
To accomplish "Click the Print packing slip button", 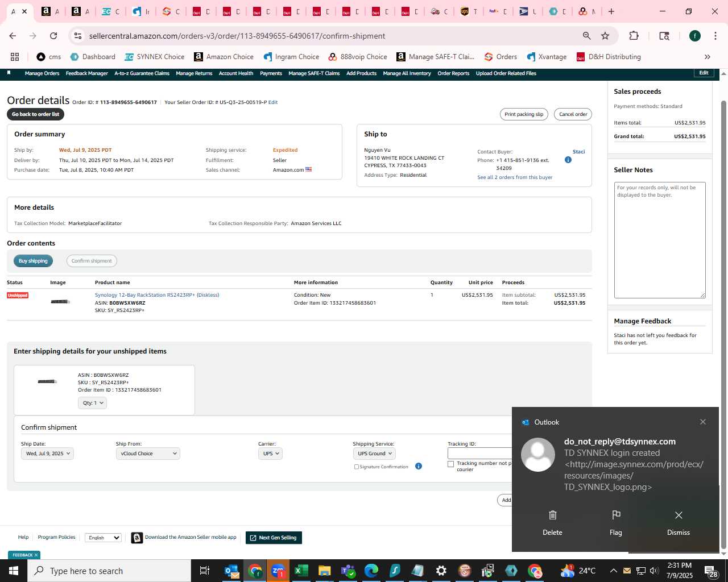I will point(524,114).
